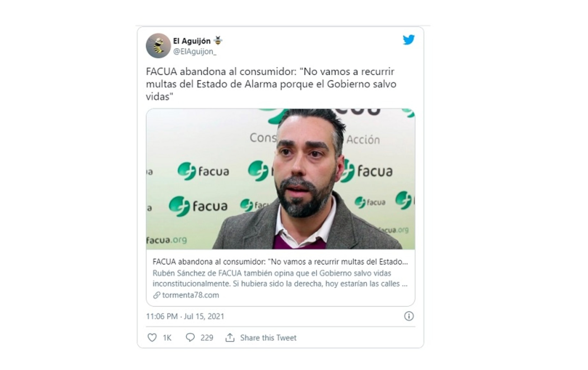Image resolution: width=588 pixels, height=370 pixels.
Task: Open El Aguijón profile avatar
Action: pos(158,46)
